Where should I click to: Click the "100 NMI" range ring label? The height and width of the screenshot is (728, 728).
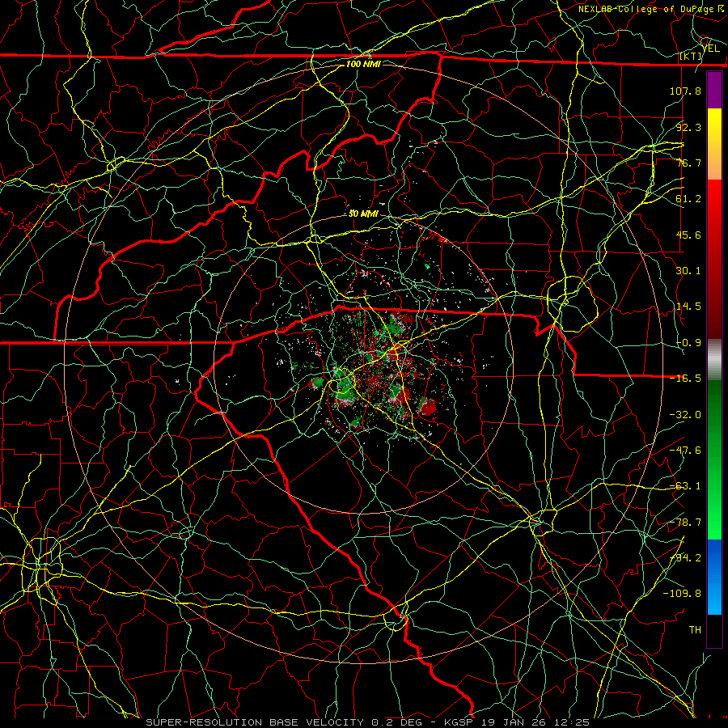coord(363,64)
